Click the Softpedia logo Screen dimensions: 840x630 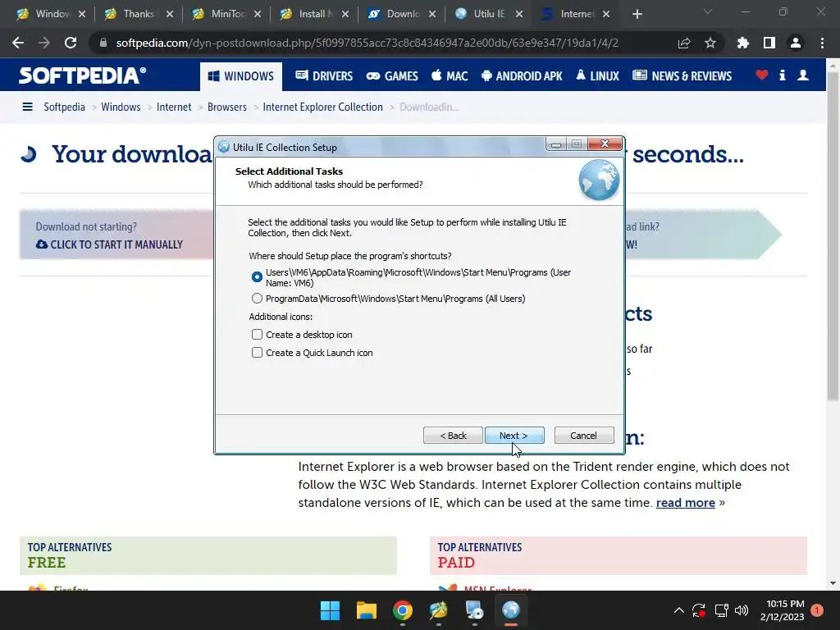[83, 75]
